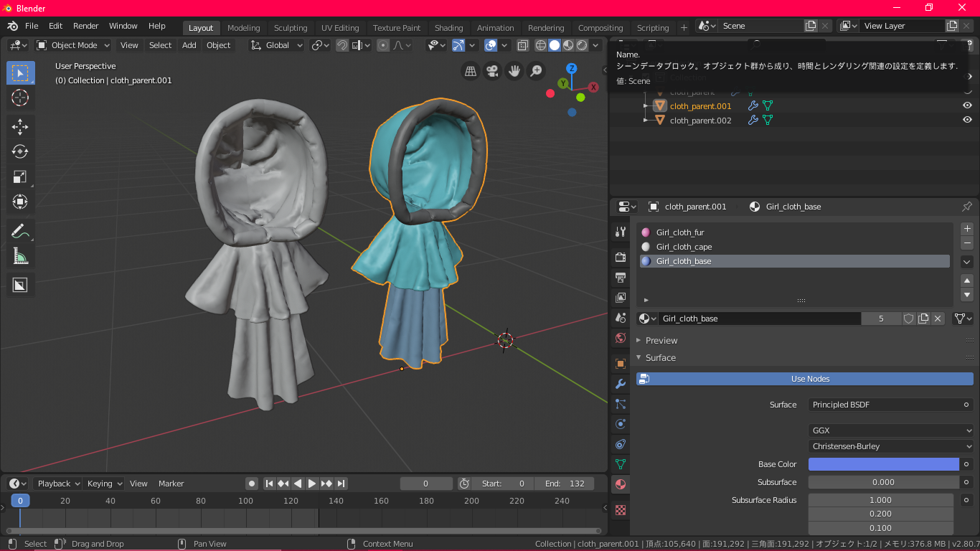Select the Girl_cloth_fur material slot

pyautogui.click(x=794, y=232)
